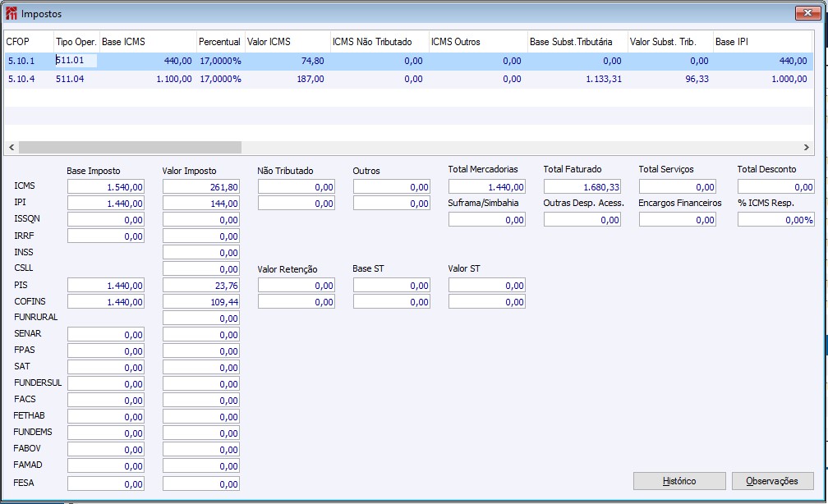The width and height of the screenshot is (828, 504).
Task: Click the right arrow of horizontal scrollbar
Action: pos(807,147)
